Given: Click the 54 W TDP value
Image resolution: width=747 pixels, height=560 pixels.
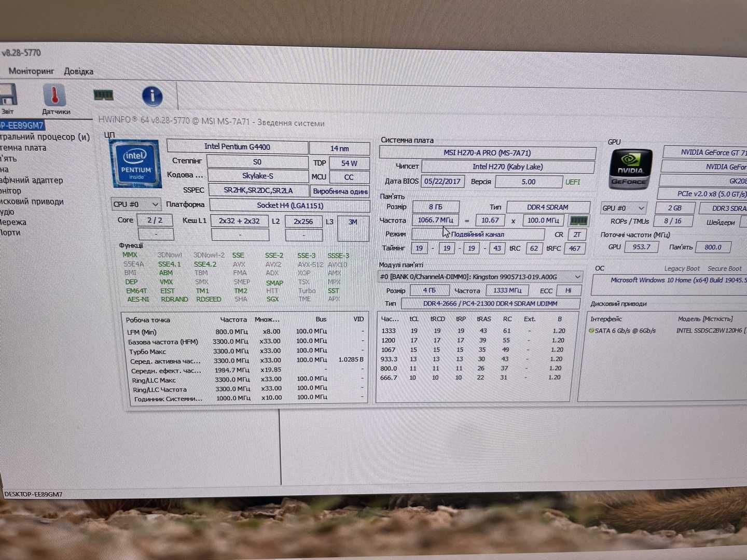Looking at the screenshot, I should [x=349, y=163].
